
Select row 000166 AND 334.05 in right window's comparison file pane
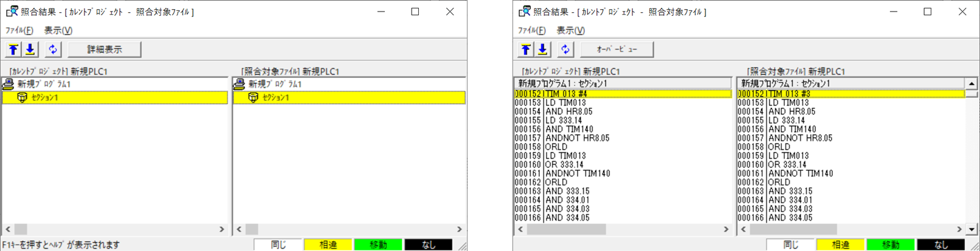(851, 218)
